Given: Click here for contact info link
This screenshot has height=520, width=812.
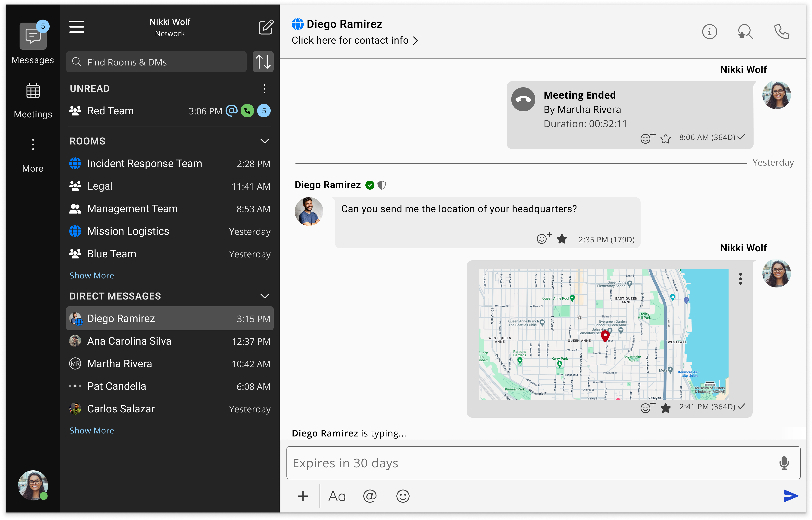Looking at the screenshot, I should (x=354, y=40).
